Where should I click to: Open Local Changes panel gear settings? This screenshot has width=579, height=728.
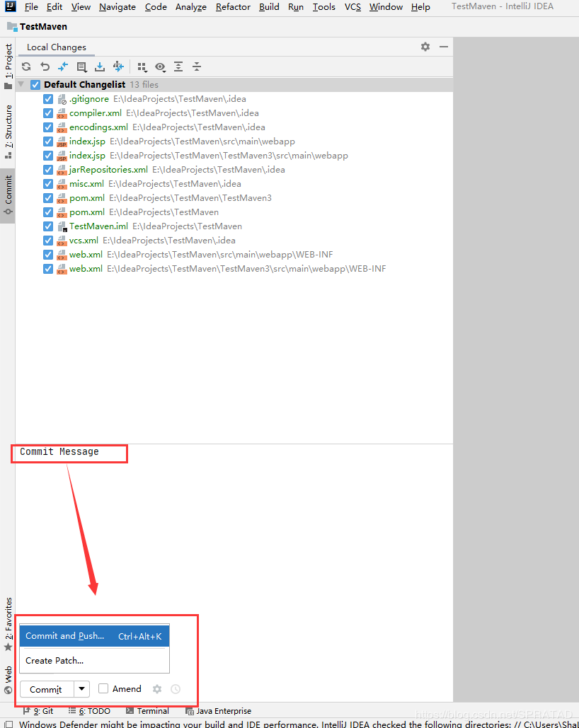point(425,47)
